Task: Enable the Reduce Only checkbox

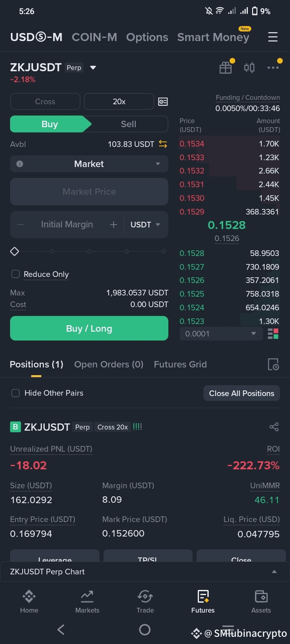Action: [x=15, y=274]
